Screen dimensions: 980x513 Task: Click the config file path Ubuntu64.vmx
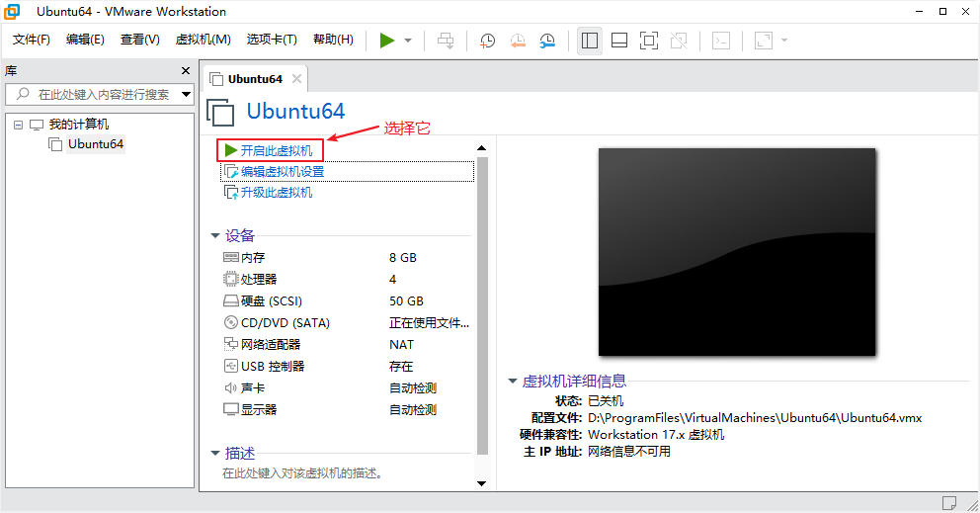click(755, 418)
